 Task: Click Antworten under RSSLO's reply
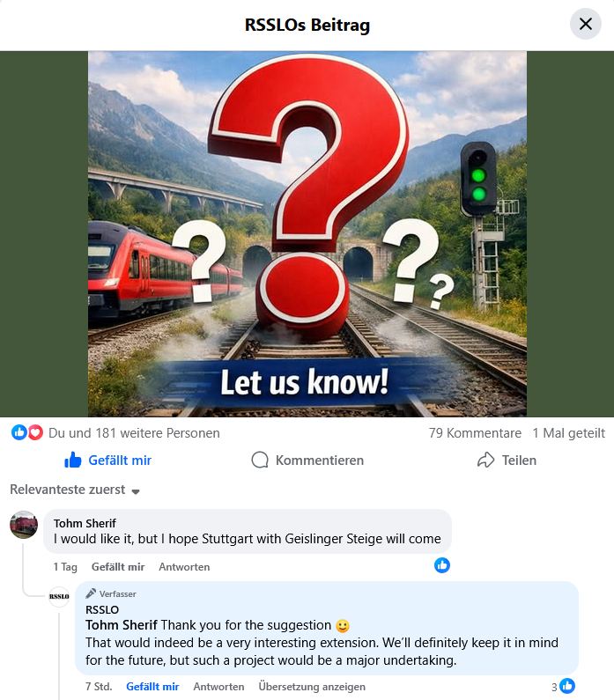tap(218, 687)
